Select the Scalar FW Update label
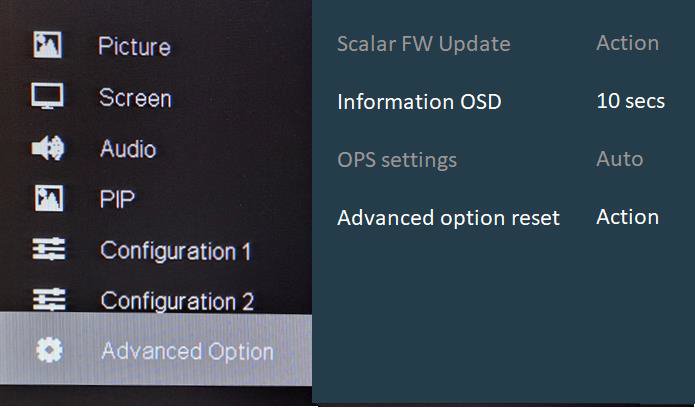 424,44
